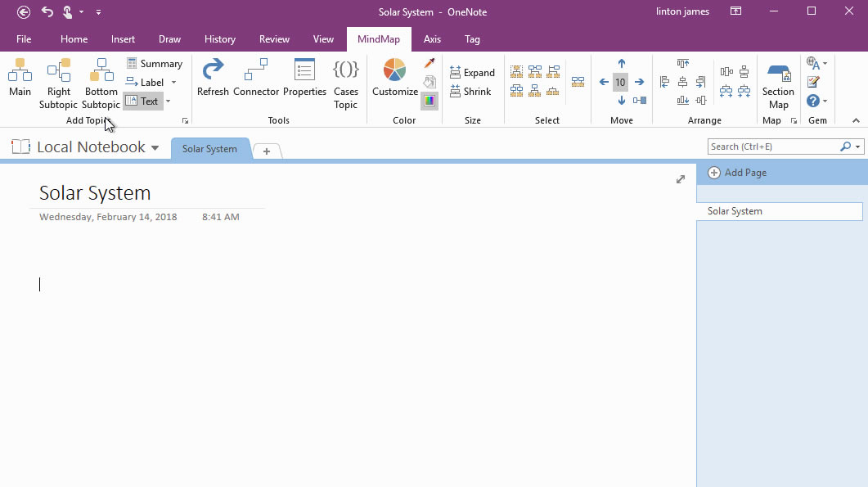The height and width of the screenshot is (487, 868).
Task: Open the Local Notebook dropdown
Action: pos(155,147)
